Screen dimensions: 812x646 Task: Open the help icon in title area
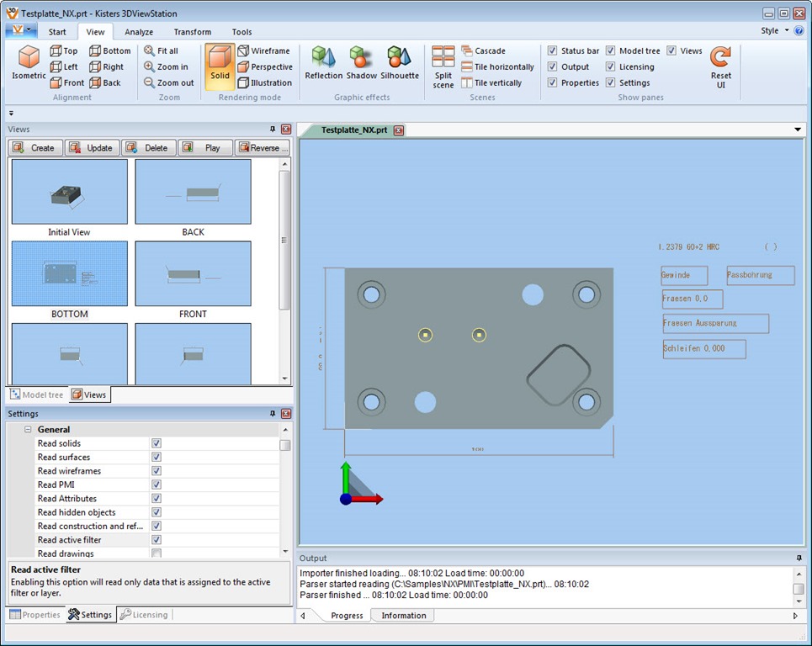799,30
